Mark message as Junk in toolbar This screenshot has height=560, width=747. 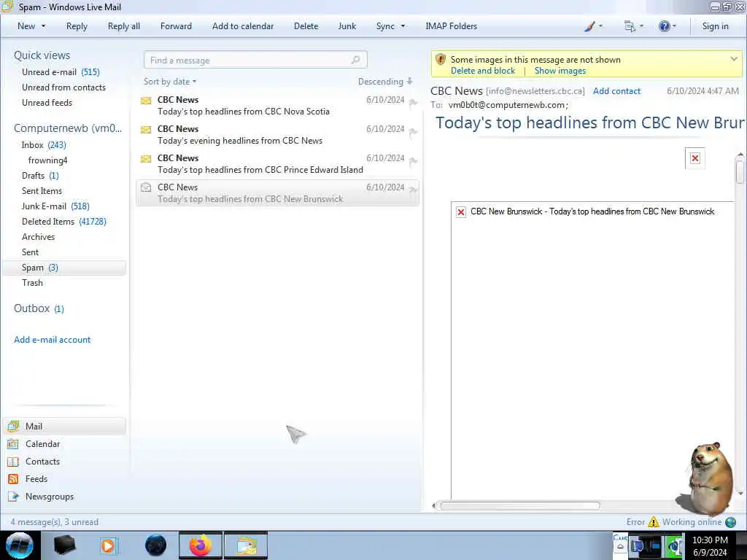click(x=347, y=26)
